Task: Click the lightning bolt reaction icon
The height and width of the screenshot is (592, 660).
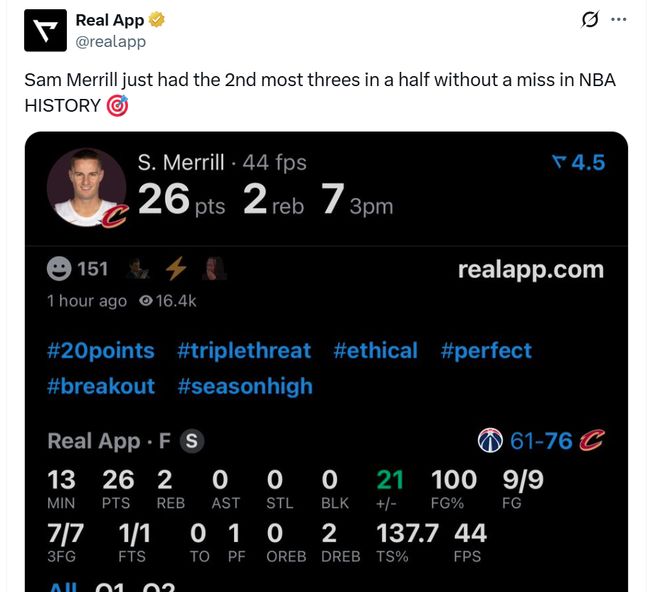Action: 176,269
